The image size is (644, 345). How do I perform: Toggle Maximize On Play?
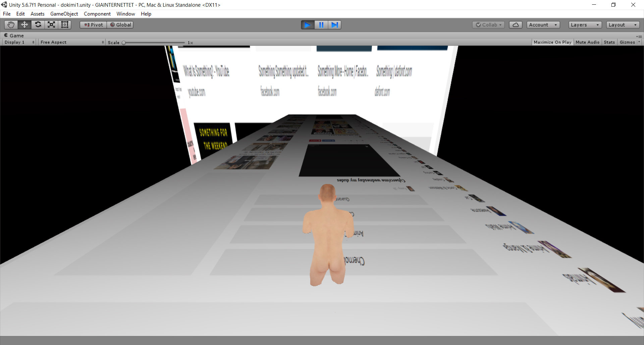coord(552,42)
